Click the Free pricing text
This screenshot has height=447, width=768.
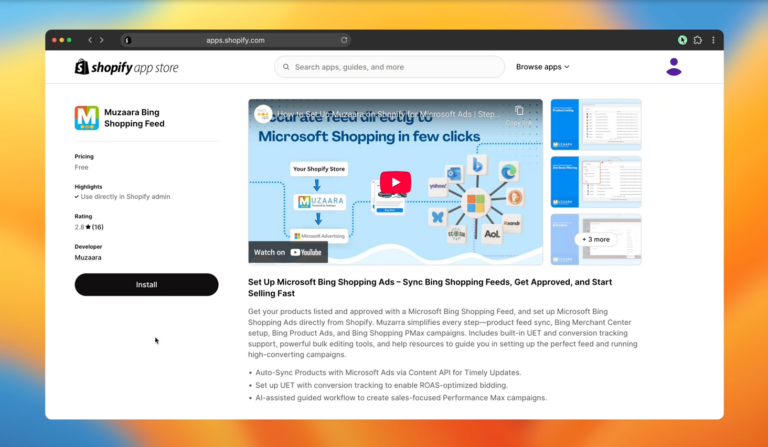(81, 167)
